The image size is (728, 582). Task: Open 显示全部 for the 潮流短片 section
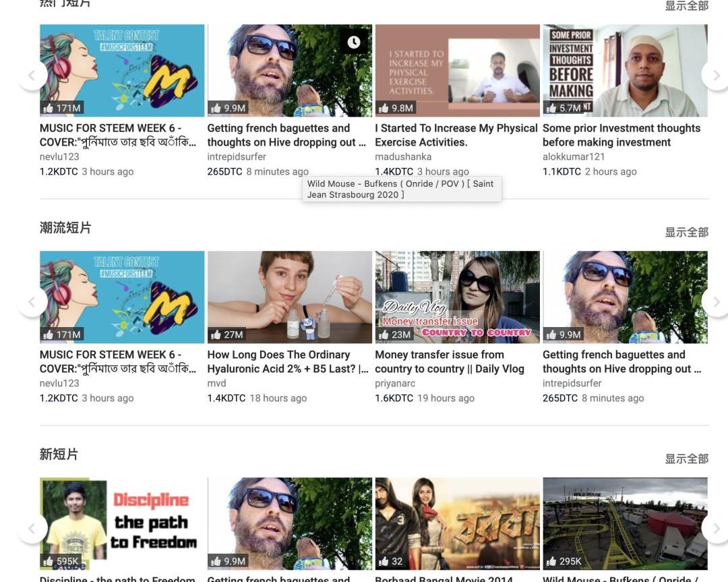(x=686, y=232)
